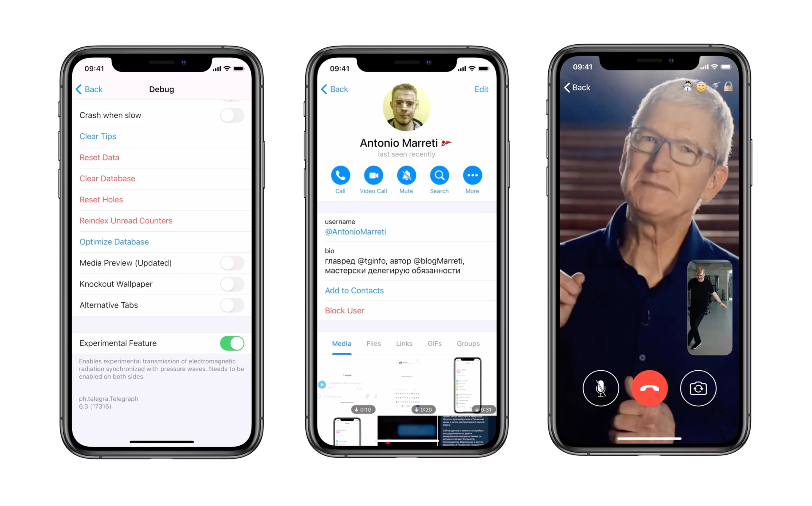This screenshot has height=506, width=812.
Task: Tap the Reset Data option
Action: tap(99, 157)
